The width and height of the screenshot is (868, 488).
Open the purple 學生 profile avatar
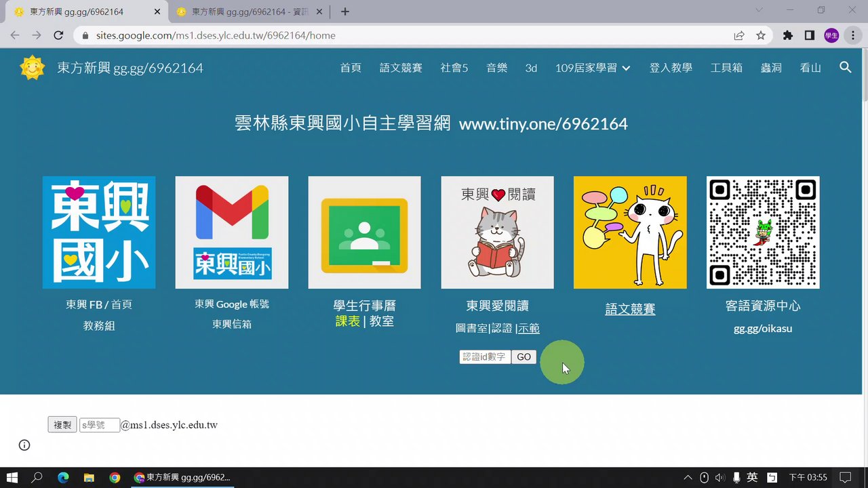(x=831, y=35)
